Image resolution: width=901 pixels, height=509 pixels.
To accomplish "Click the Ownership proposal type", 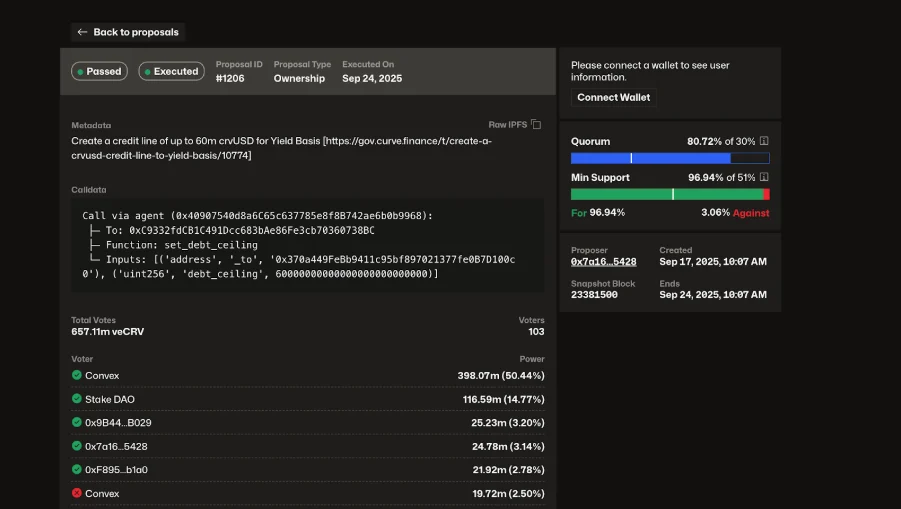I will click(299, 79).
